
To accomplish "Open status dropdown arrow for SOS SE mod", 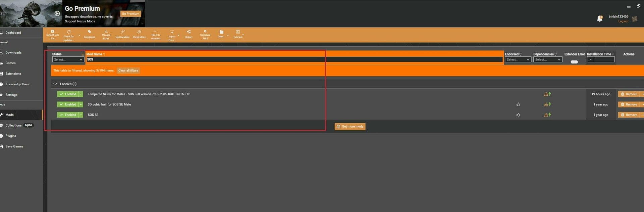I will point(81,115).
